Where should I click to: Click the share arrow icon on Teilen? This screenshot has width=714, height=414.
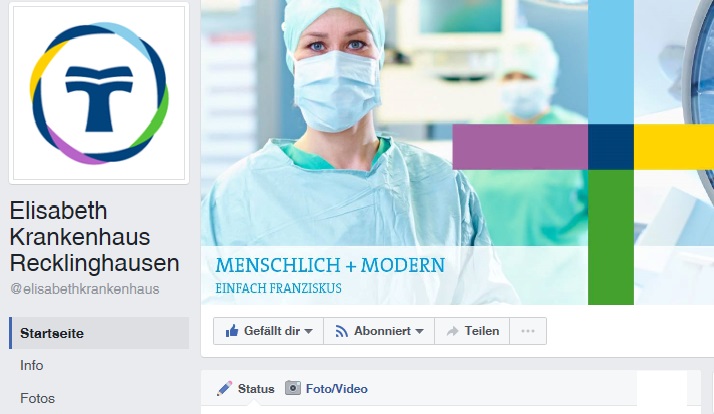[x=452, y=331]
